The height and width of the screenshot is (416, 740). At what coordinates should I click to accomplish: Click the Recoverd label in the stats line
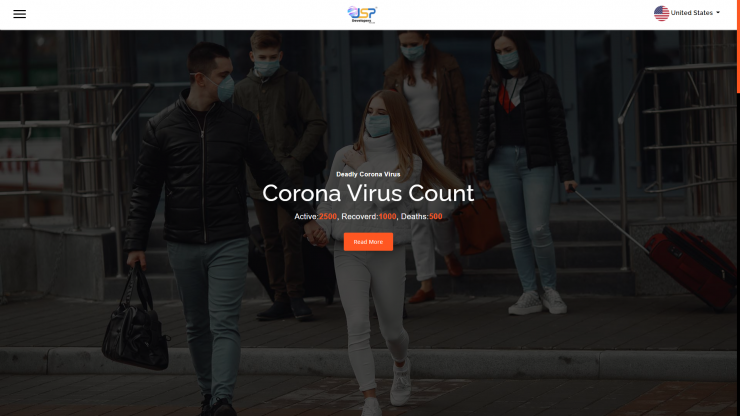[360, 217]
